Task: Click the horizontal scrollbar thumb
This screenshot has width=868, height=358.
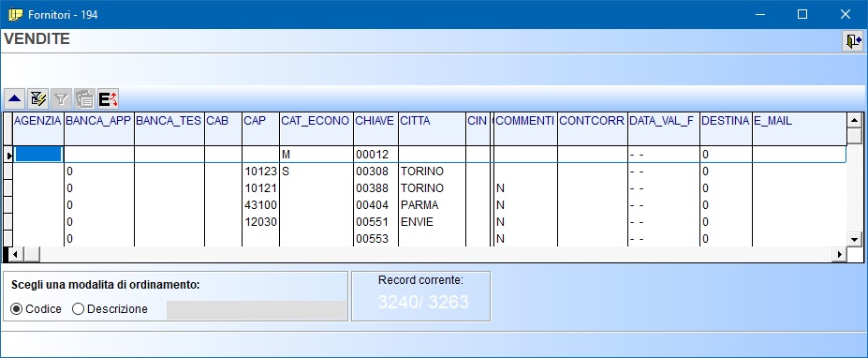Action: coord(31,254)
